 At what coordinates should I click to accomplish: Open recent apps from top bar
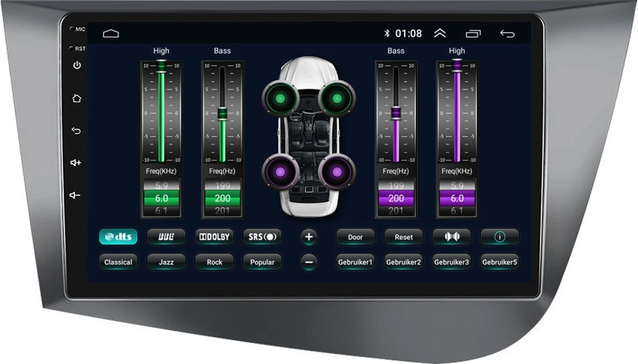473,34
